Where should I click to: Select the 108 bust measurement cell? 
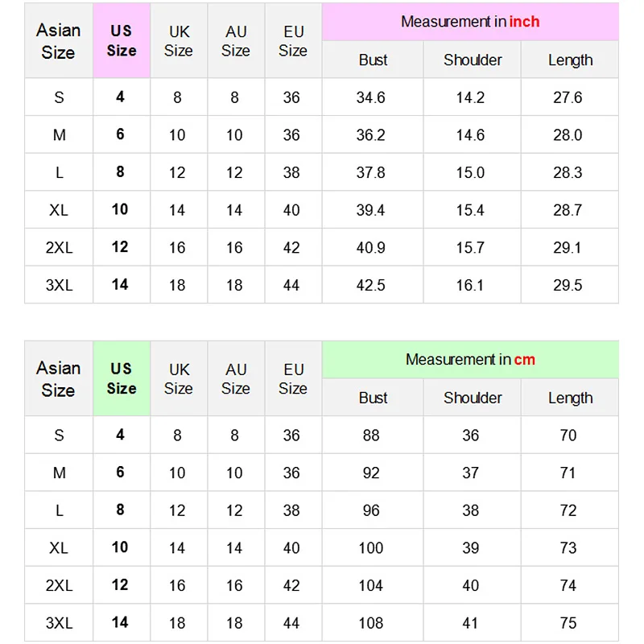pyautogui.click(x=371, y=623)
